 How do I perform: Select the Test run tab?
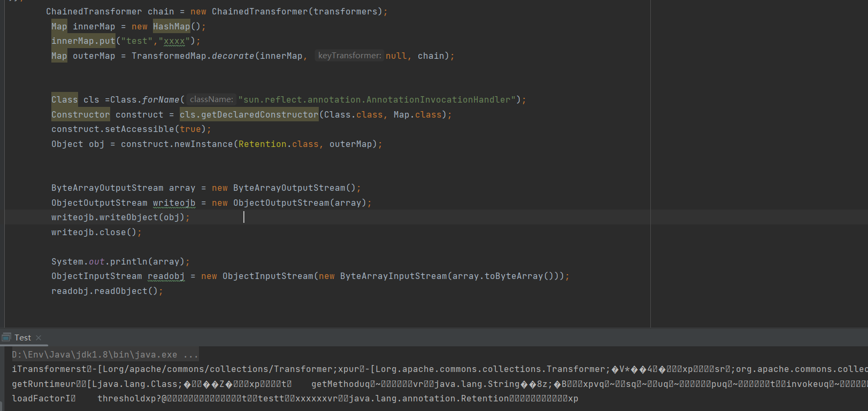tap(22, 337)
